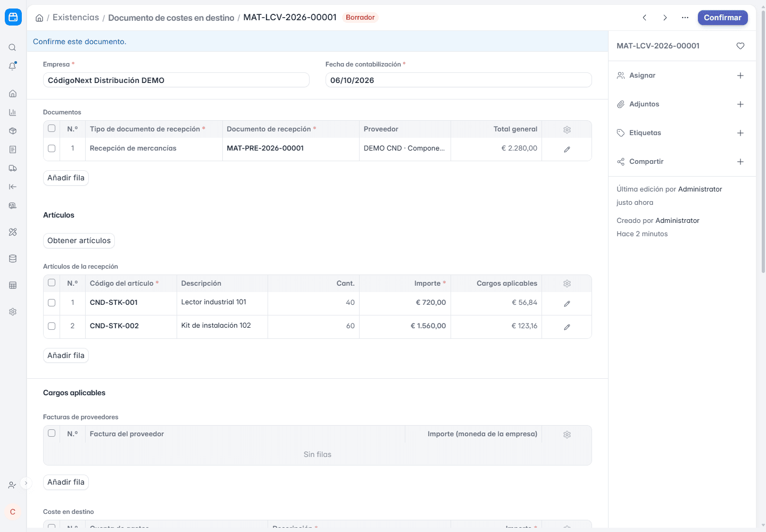Check the CND-STK-001 row checkbox
The image size is (766, 532).
click(52, 303)
